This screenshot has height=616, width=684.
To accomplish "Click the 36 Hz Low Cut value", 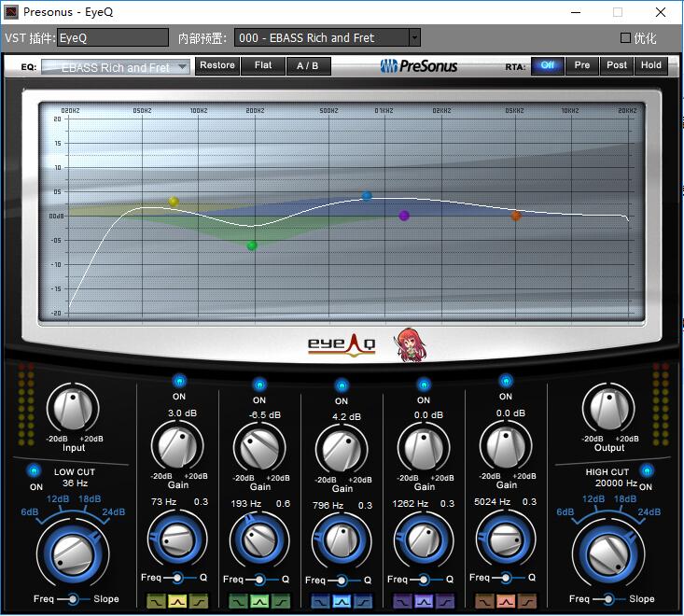I will [75, 483].
